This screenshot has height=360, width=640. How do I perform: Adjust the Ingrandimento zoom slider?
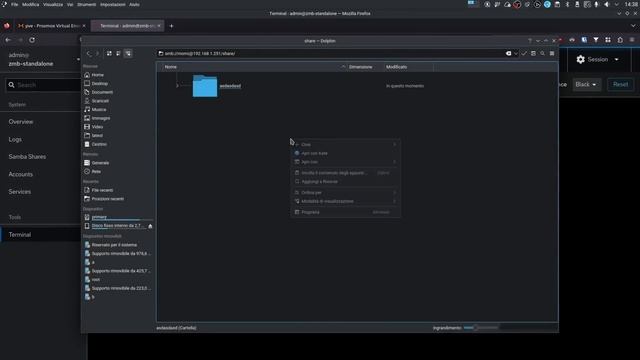[481, 328]
